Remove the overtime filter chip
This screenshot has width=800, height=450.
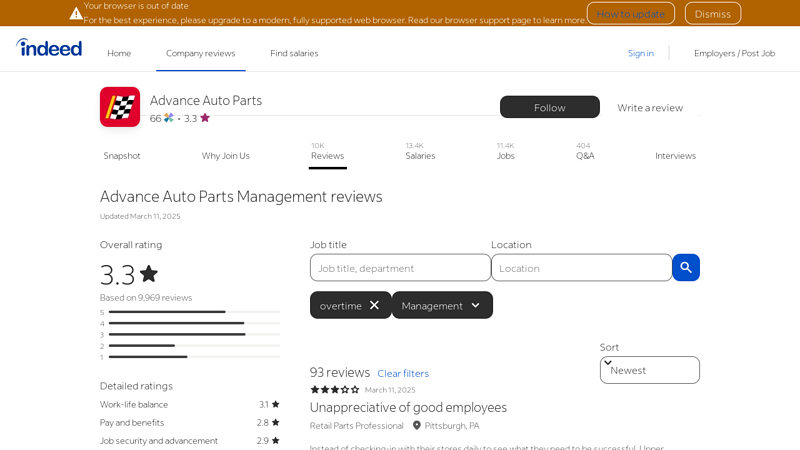[374, 306]
